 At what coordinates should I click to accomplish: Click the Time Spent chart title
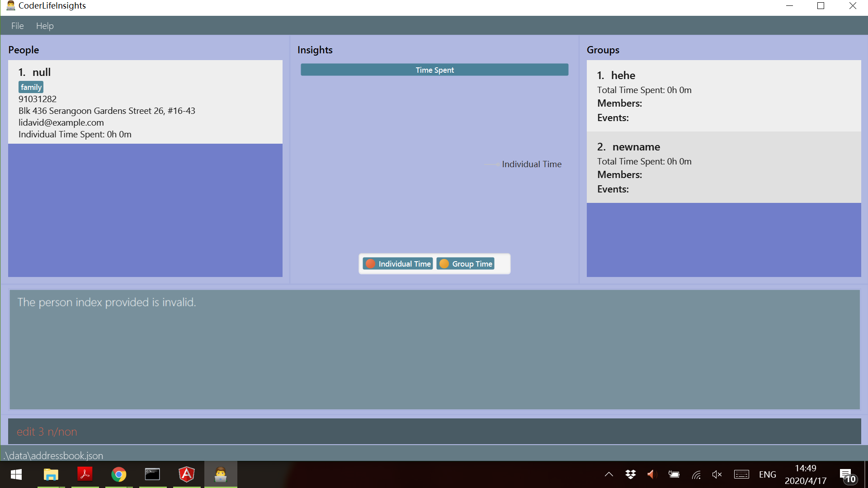coord(434,70)
